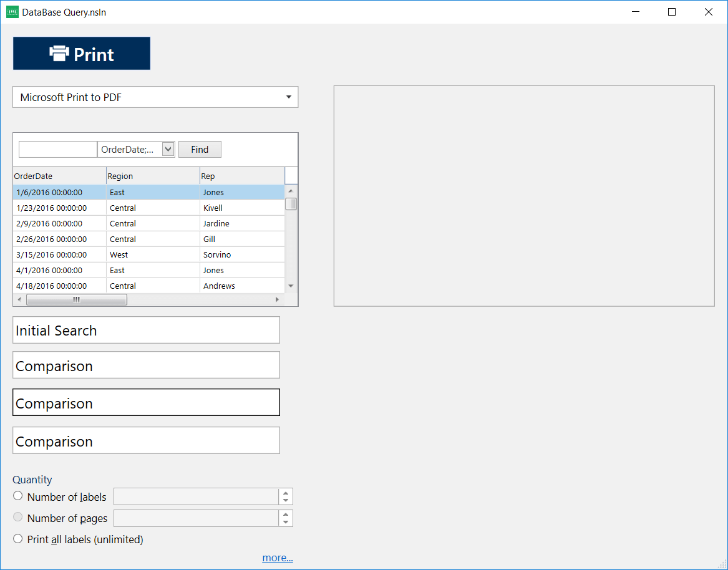Click the Number of labels value field

[x=196, y=496]
